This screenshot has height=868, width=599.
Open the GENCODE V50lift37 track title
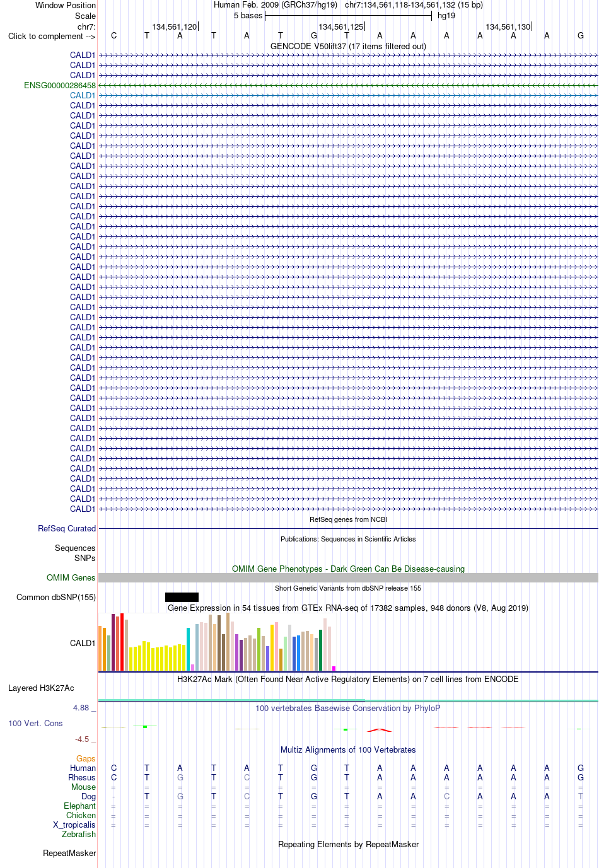pos(348,46)
